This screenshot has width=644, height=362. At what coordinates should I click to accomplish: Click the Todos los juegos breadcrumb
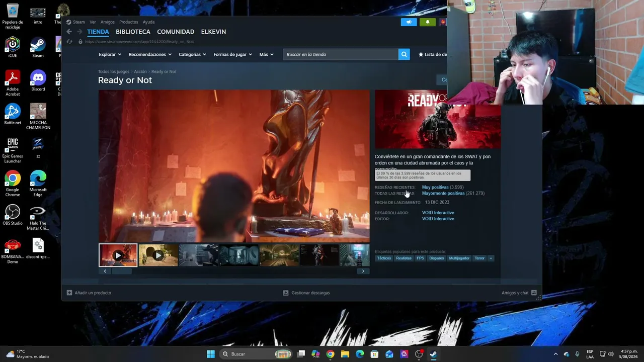point(114,71)
